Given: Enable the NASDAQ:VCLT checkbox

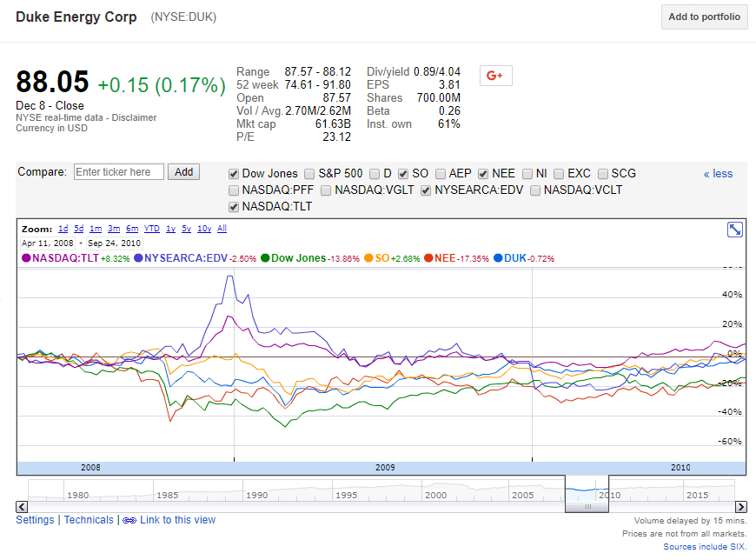Looking at the screenshot, I should pyautogui.click(x=535, y=190).
